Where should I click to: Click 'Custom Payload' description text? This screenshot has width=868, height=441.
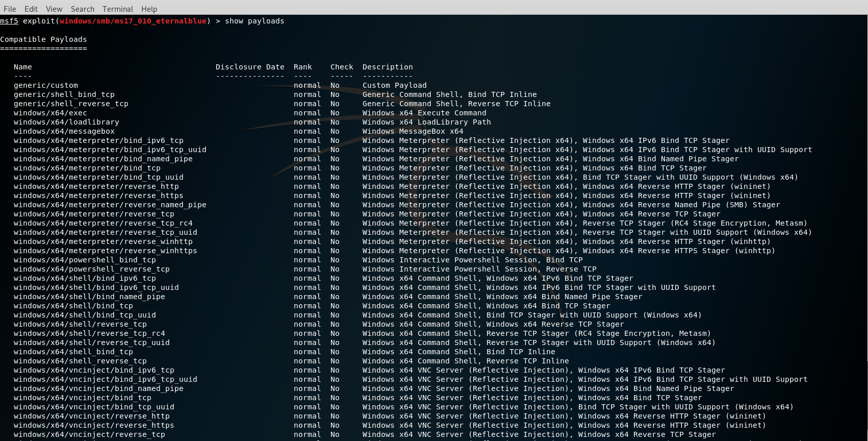395,85
